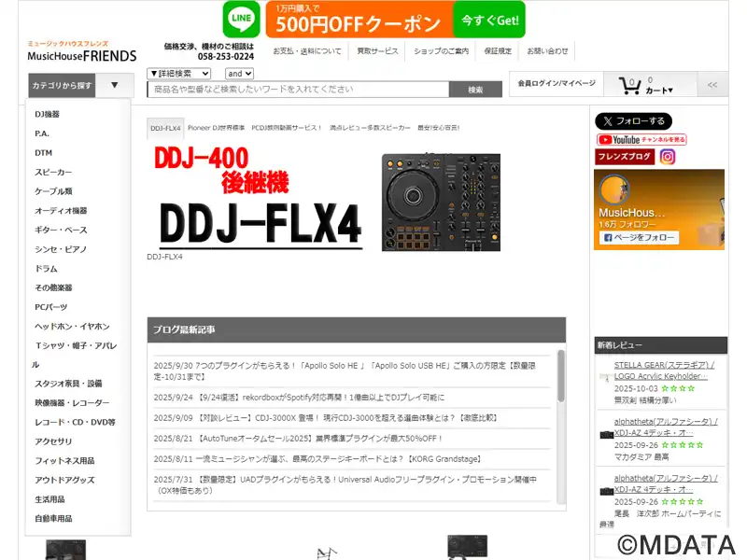Follow the Facebook page ページをフォロー
The height and width of the screenshot is (560, 747).
click(639, 238)
